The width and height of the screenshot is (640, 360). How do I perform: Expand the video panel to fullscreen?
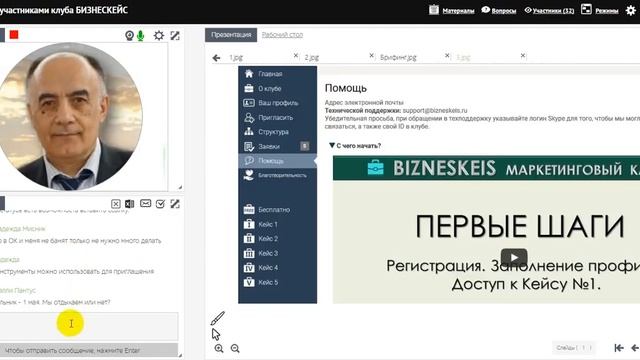coord(175,36)
